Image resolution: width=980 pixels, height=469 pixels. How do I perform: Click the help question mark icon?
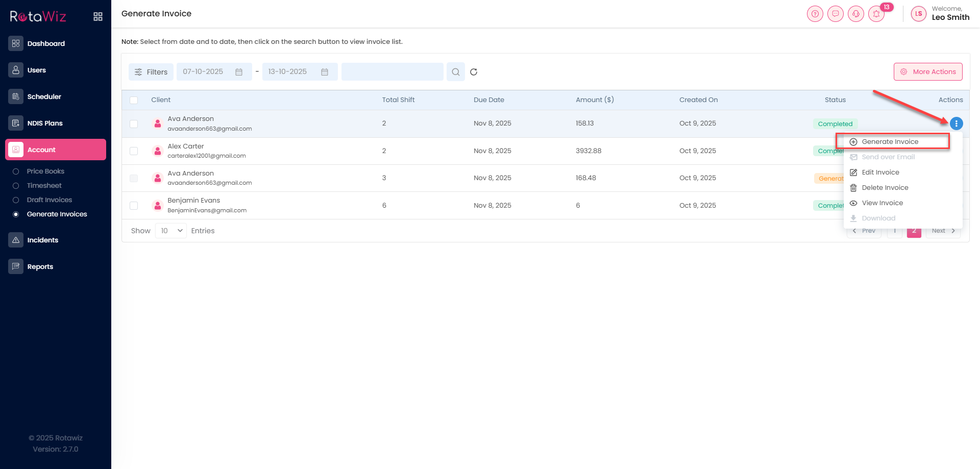[815, 14]
